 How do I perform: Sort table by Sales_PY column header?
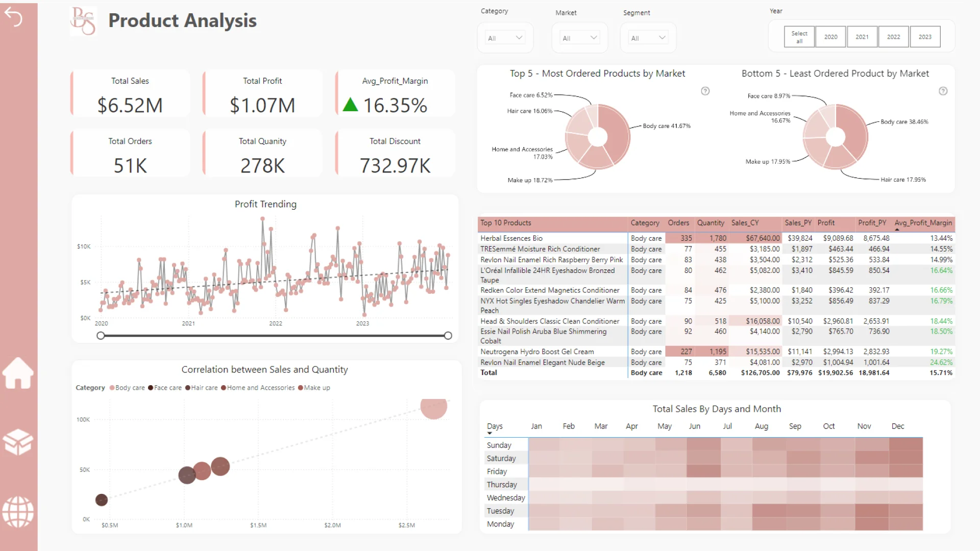(x=798, y=223)
